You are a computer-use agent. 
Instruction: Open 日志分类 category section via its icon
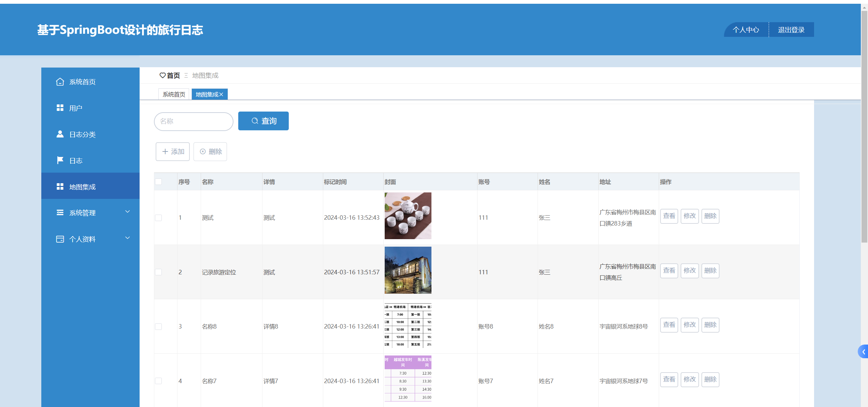(60, 134)
